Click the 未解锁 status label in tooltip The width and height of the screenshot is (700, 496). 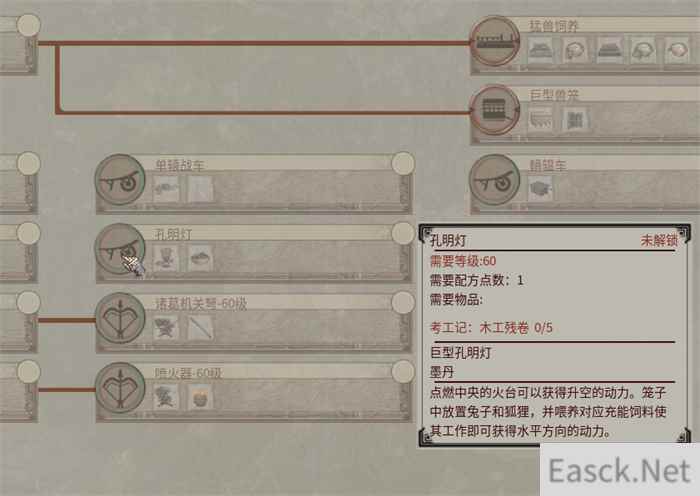coord(659,241)
